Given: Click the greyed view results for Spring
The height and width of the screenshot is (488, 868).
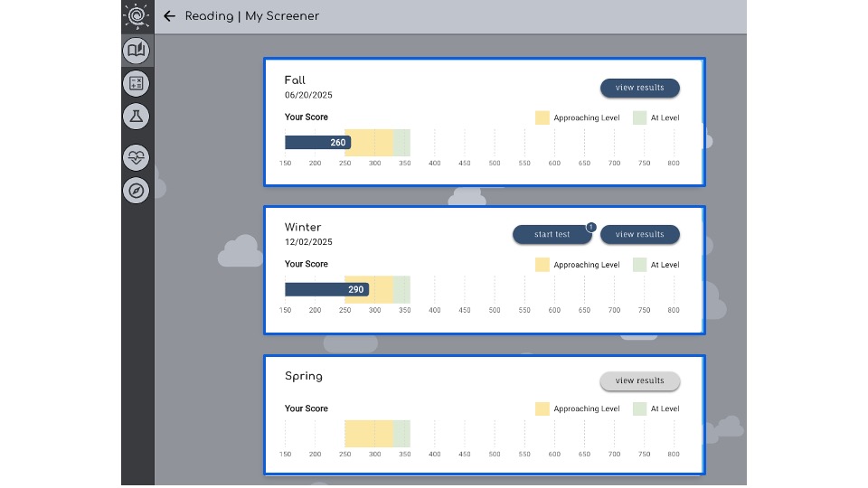Looking at the screenshot, I should click(x=640, y=380).
